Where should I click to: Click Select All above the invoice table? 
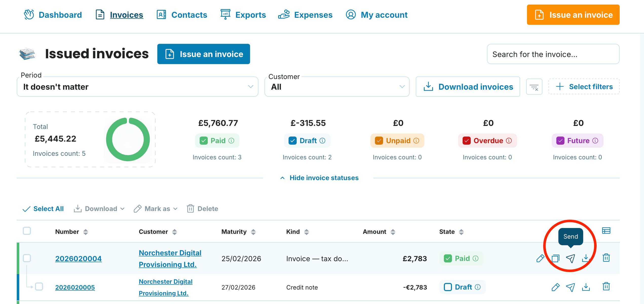(x=43, y=209)
